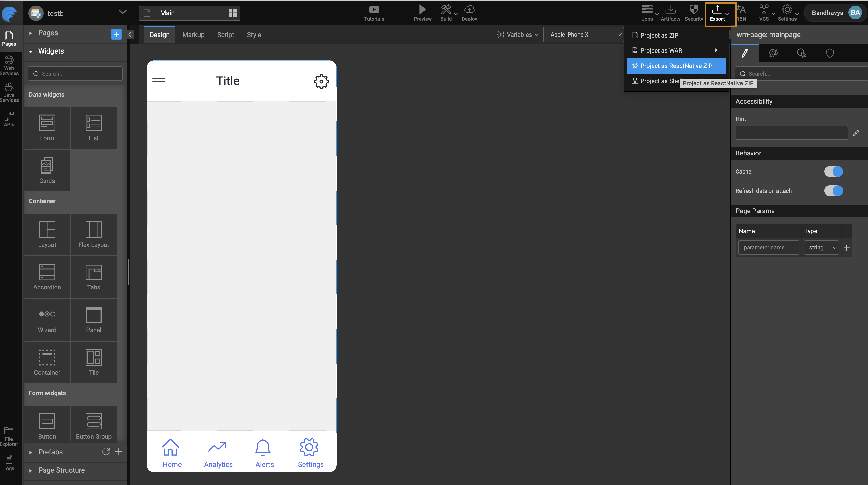Click the Artifacts download icon
868x485 pixels.
pyautogui.click(x=670, y=10)
